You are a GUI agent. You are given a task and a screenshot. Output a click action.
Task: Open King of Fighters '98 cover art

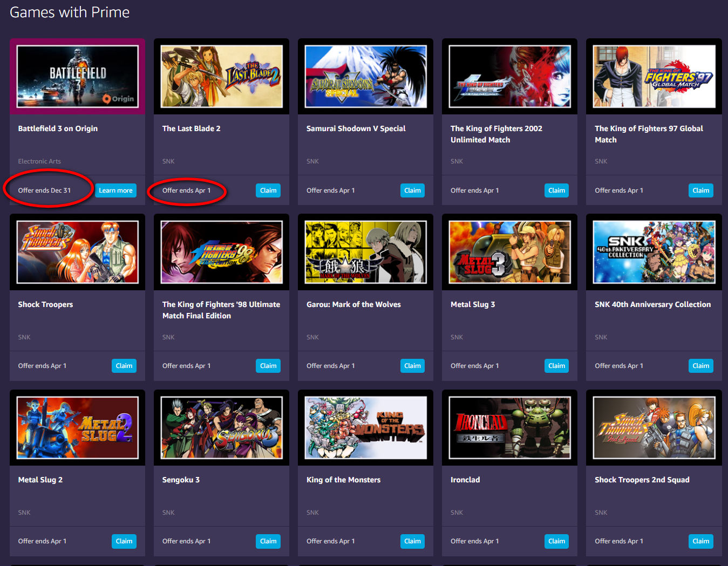tap(222, 252)
